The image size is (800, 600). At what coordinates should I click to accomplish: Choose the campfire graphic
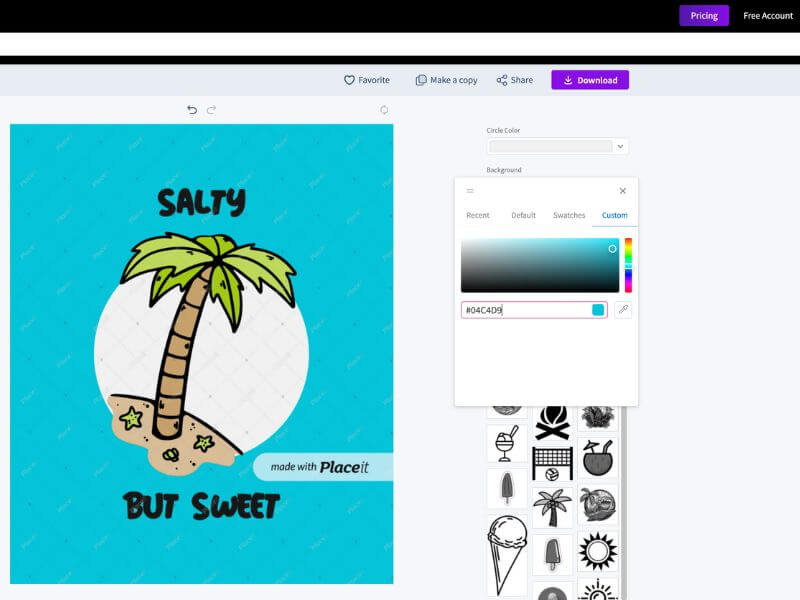pyautogui.click(x=552, y=423)
